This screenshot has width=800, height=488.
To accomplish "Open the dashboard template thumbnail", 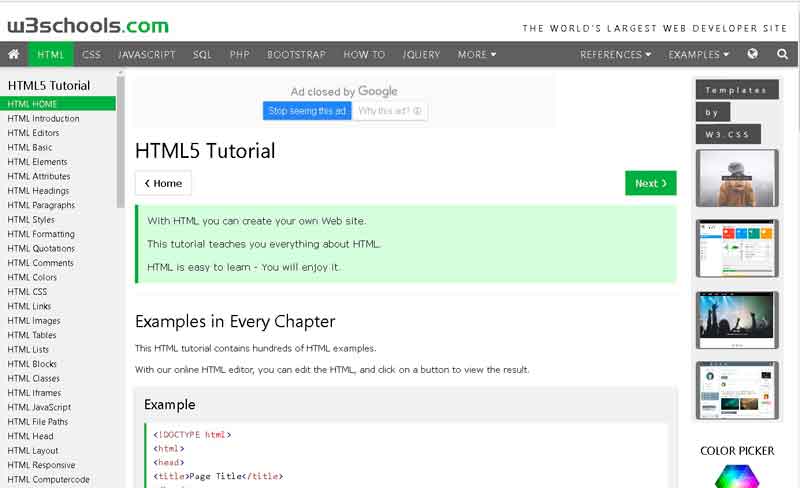I will pos(737,249).
